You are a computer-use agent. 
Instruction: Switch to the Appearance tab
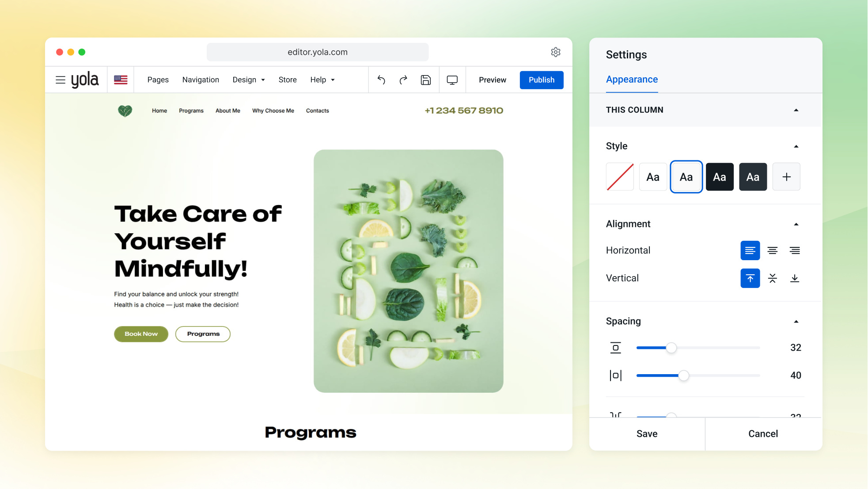pyautogui.click(x=632, y=80)
